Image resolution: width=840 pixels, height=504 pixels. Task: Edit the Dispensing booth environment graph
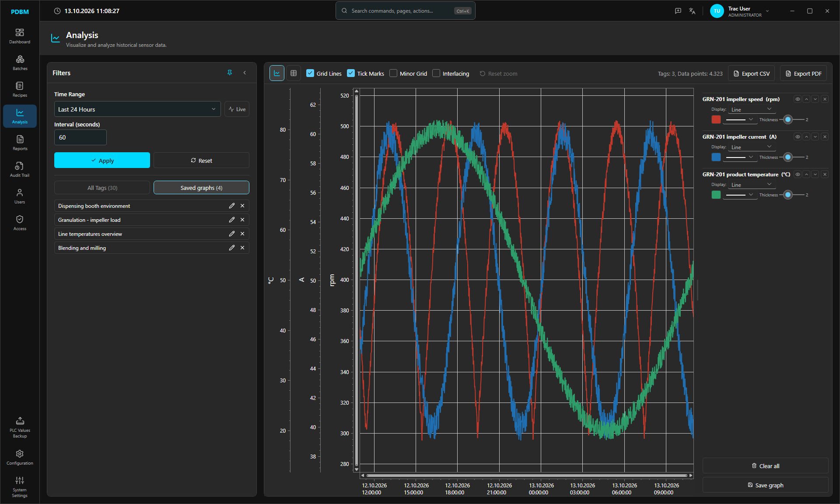tap(232, 206)
